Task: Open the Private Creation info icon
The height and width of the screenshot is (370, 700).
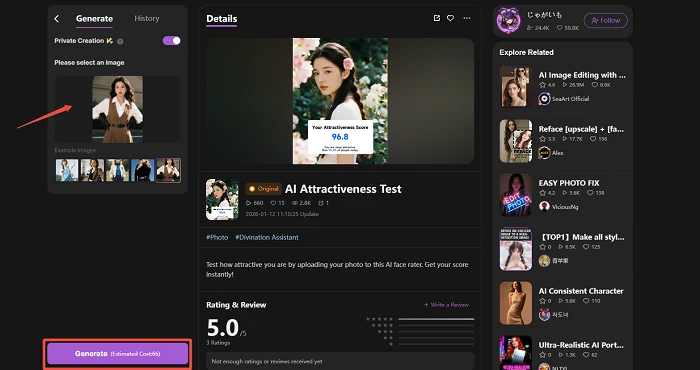Action: (x=120, y=41)
